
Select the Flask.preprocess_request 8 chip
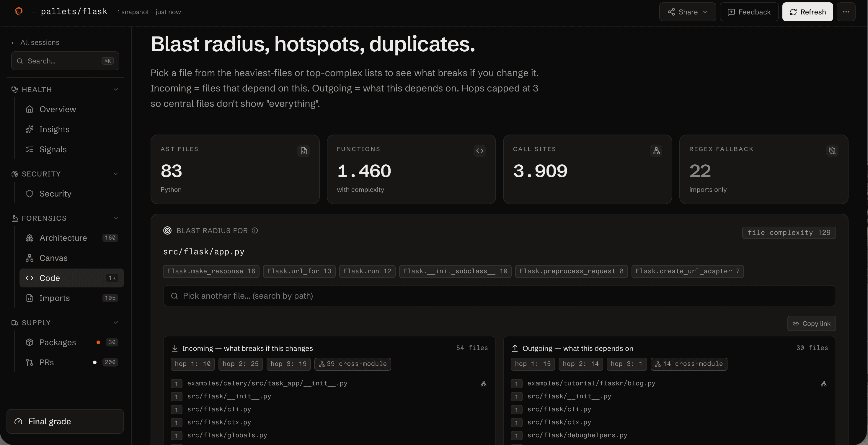click(x=572, y=271)
